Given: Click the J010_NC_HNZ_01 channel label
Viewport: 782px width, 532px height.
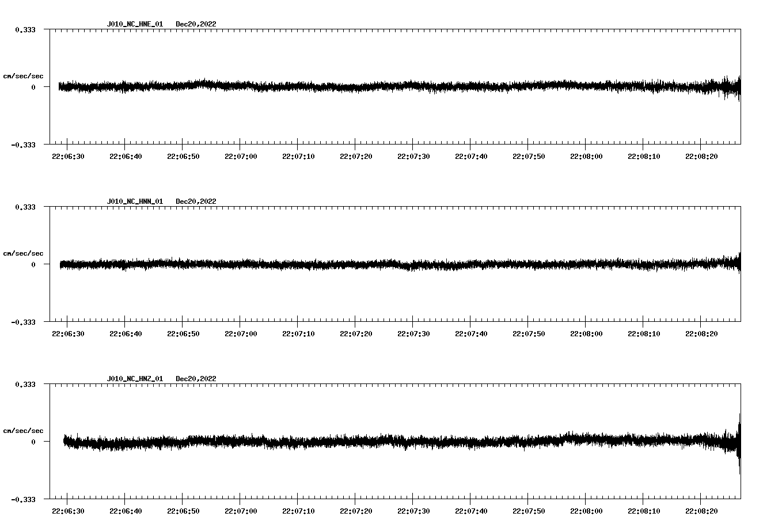Looking at the screenshot, I should (135, 379).
